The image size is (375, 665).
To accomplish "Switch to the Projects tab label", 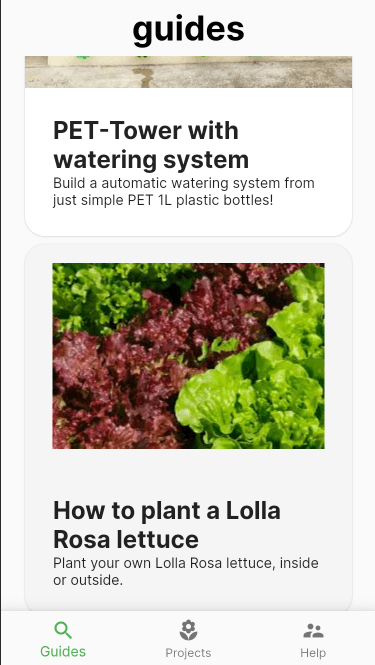I will [188, 652].
